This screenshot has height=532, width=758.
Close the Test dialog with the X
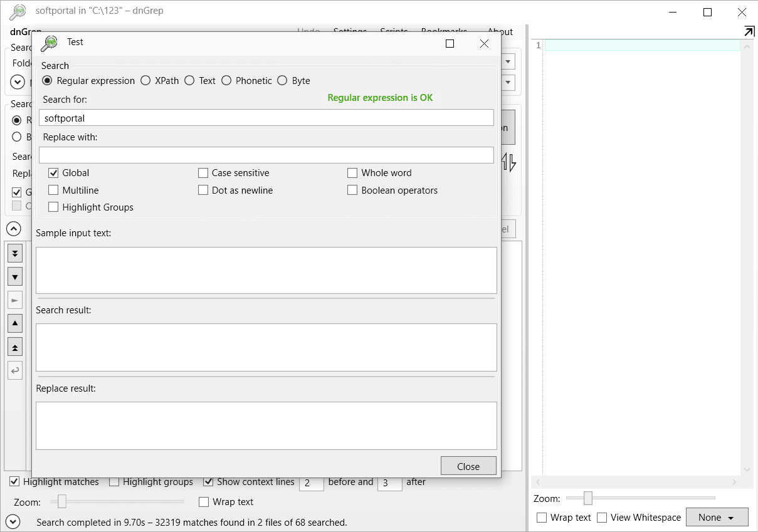[x=484, y=43]
